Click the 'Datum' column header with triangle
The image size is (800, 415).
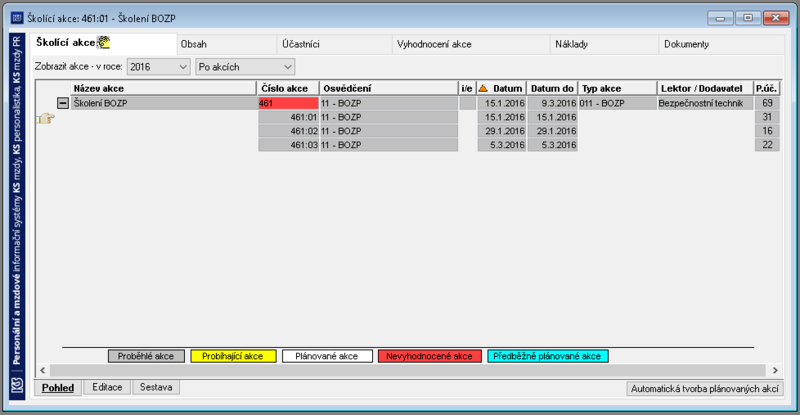click(501, 88)
